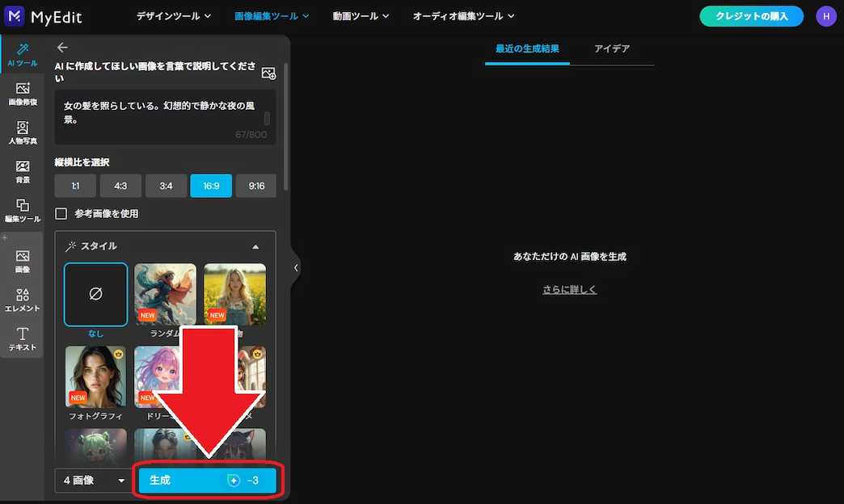Image resolution: width=844 pixels, height=504 pixels.
Task: Click the add reference image icon
Action: (268, 73)
